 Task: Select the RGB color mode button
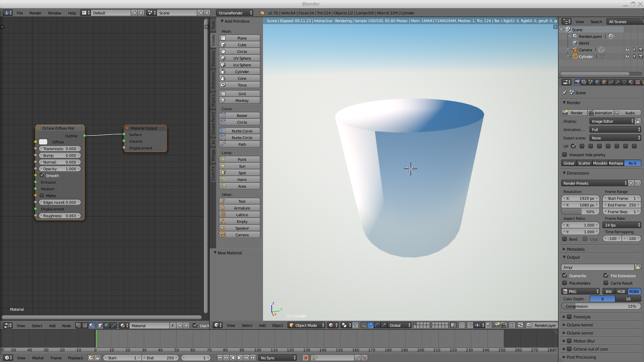(621, 291)
